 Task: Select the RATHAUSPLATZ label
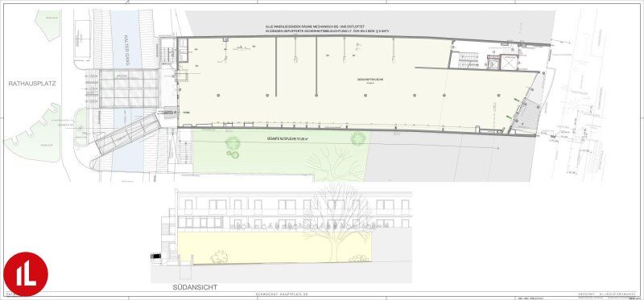click(32, 84)
